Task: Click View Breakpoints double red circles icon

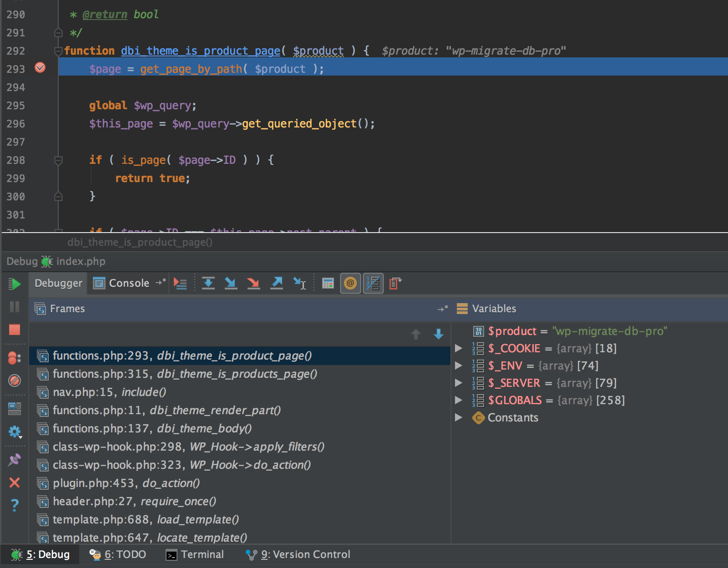Action: [x=15, y=358]
